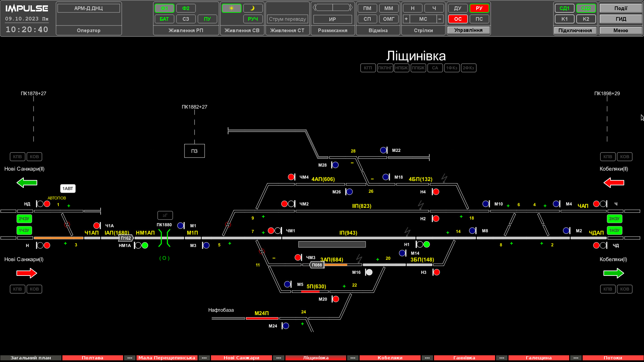Image resolution: width=644 pixels, height=362 pixels.
Task: Switch to the Кобеляки station tab
Action: [x=390, y=358]
